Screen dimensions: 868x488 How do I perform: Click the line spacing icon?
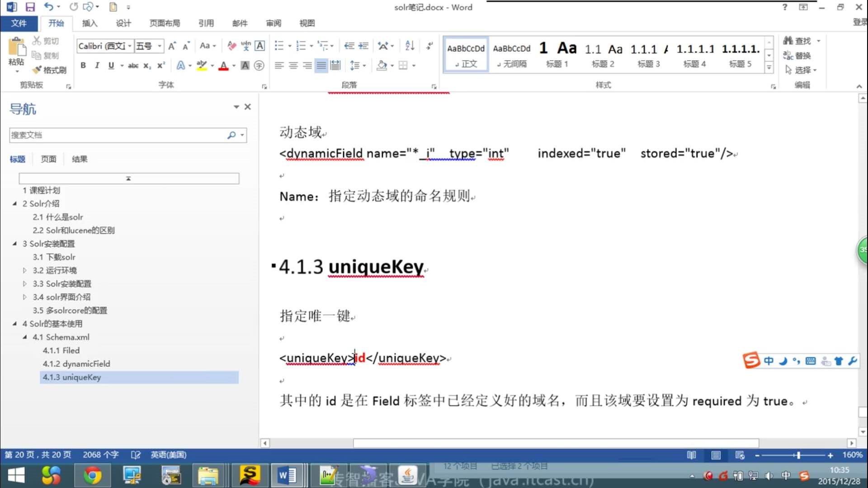click(354, 66)
